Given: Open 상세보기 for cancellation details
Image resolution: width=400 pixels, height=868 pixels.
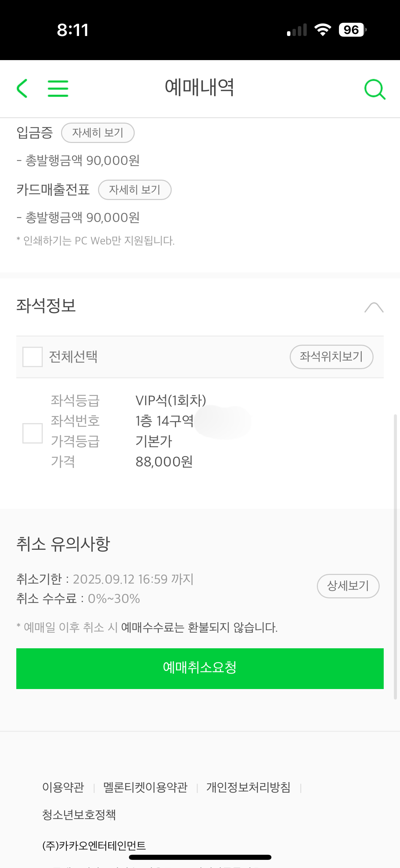Looking at the screenshot, I should pyautogui.click(x=348, y=586).
